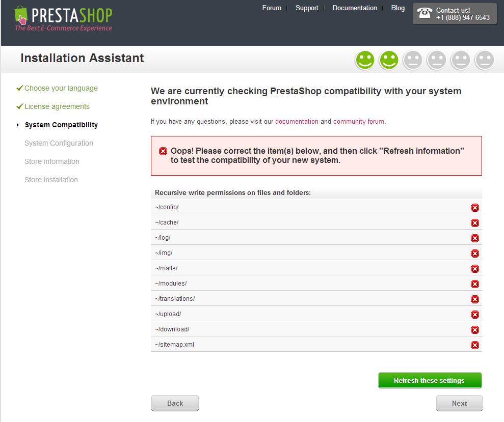This screenshot has width=504, height=422.
Task: Click the red error icon in the Oops message
Action: (163, 151)
